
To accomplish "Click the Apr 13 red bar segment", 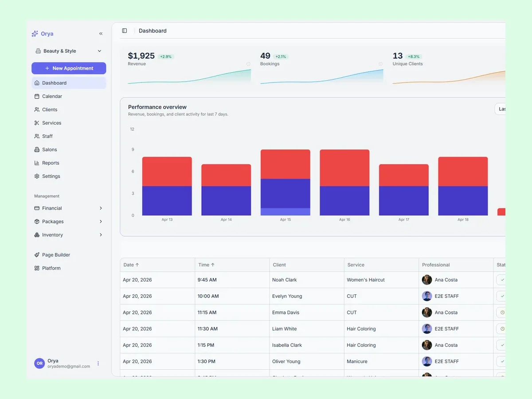I will coord(167,172).
